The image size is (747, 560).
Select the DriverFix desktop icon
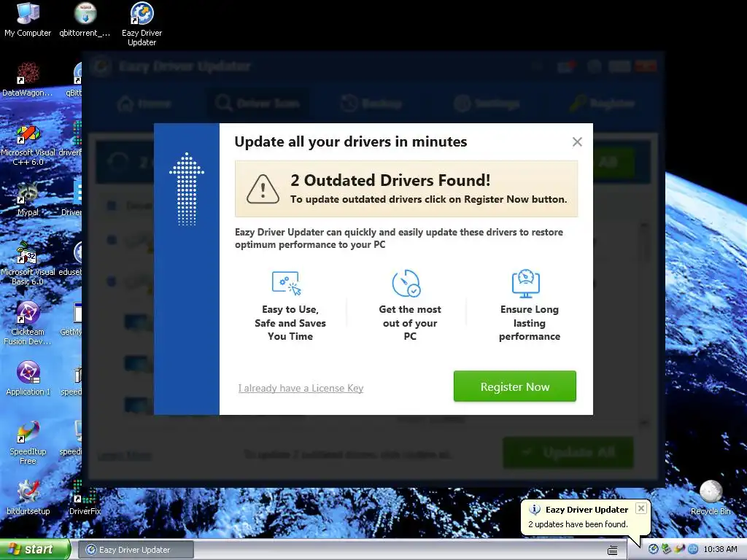(x=85, y=498)
